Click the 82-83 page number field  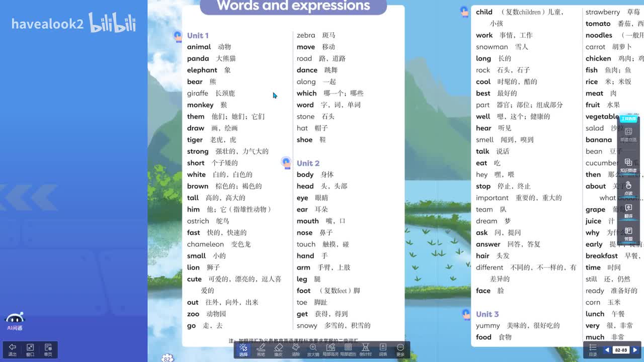point(621,350)
